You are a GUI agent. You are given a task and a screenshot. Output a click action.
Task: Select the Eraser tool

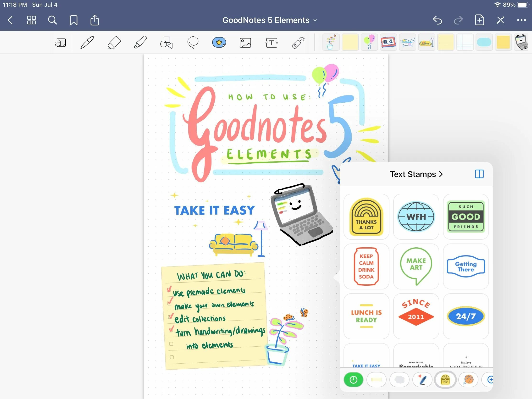113,42
